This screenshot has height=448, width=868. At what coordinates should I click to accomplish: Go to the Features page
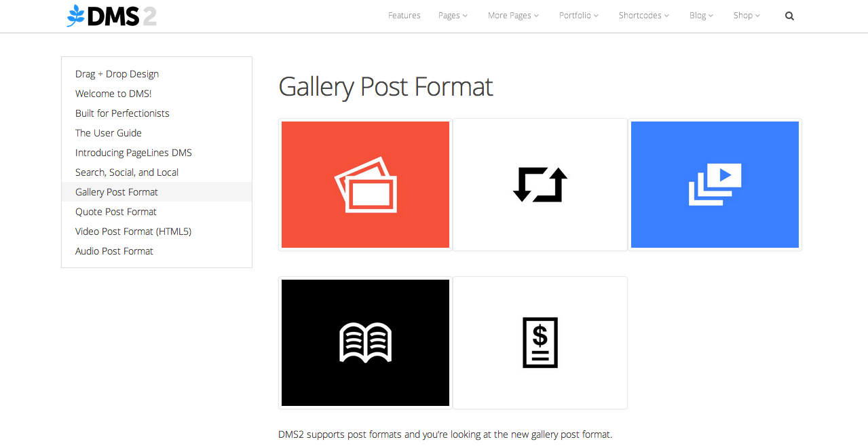tap(404, 16)
